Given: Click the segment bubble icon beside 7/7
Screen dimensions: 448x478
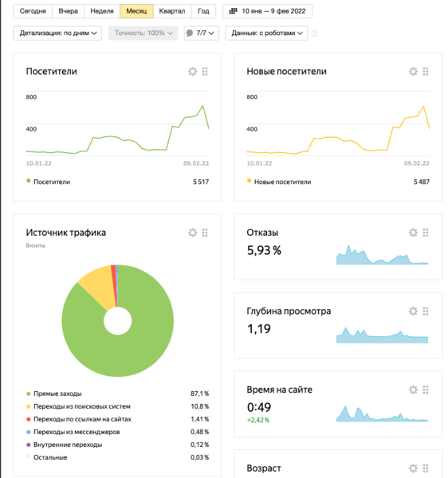Looking at the screenshot, I should point(190,33).
